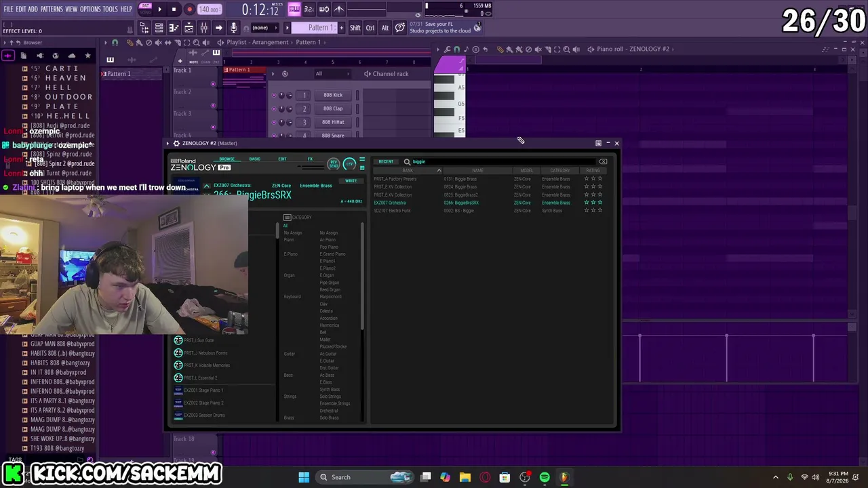868x488 pixels.
Task: Clear the Zenology search text
Action: [603, 162]
